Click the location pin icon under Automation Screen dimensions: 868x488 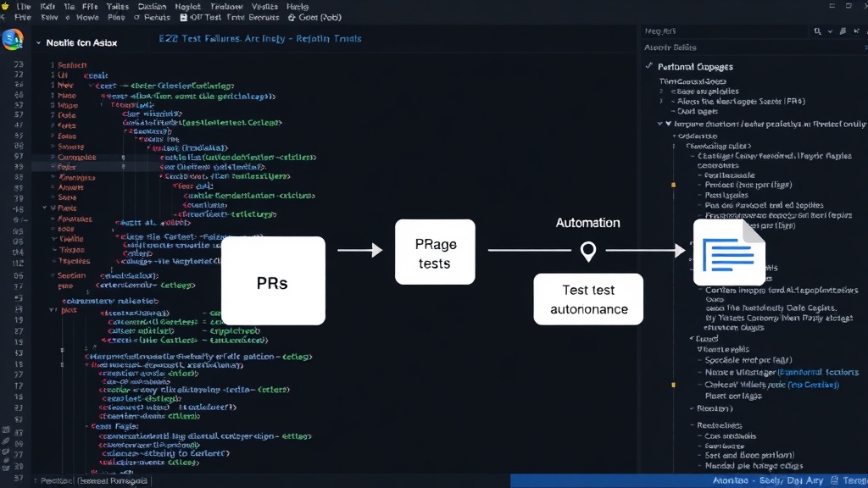point(588,251)
